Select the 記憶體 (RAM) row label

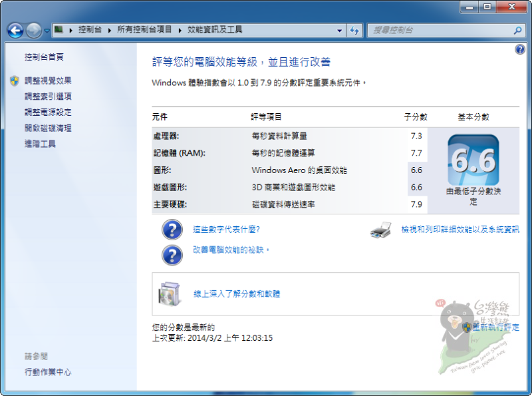179,153
